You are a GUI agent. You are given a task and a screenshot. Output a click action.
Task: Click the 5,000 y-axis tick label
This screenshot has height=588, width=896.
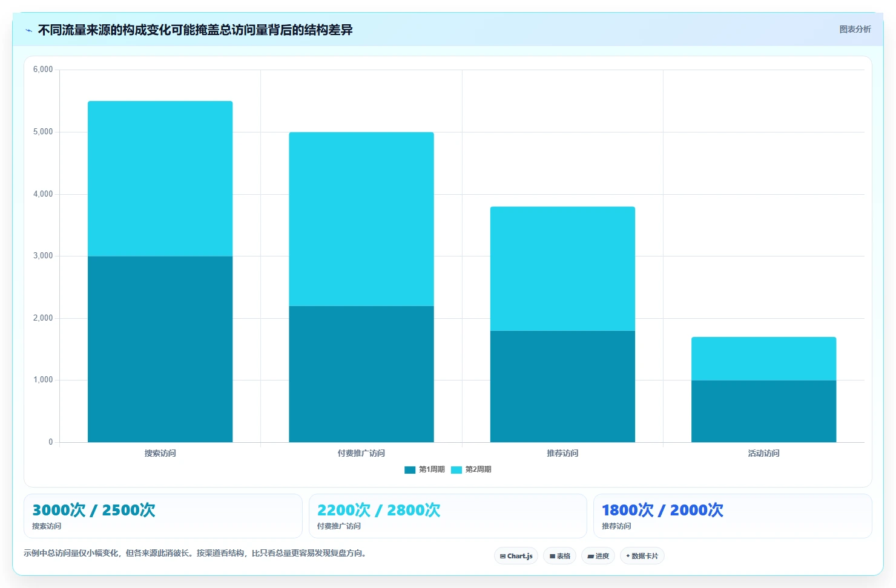tap(43, 132)
